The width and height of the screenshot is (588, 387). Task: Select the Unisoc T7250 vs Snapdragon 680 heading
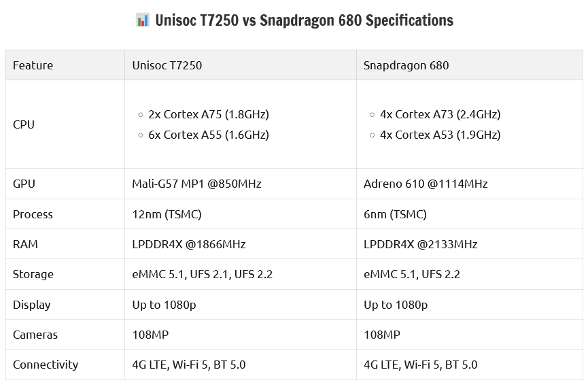[x=304, y=20]
